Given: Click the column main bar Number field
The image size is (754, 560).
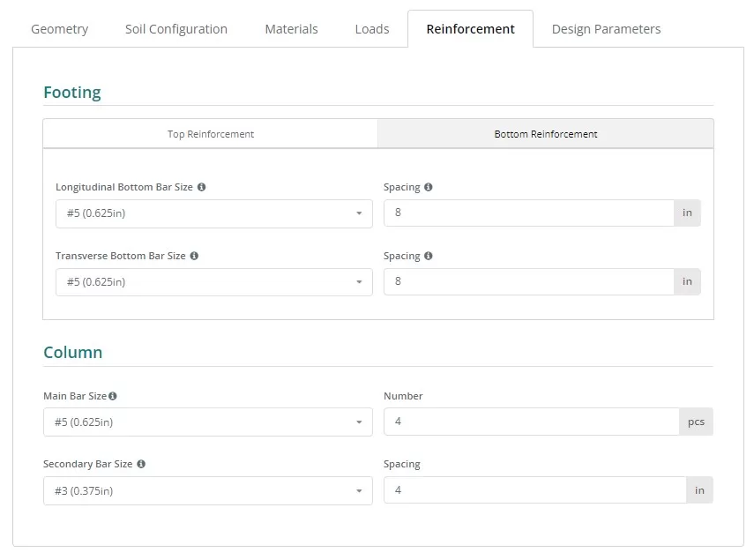Looking at the screenshot, I should [x=532, y=422].
